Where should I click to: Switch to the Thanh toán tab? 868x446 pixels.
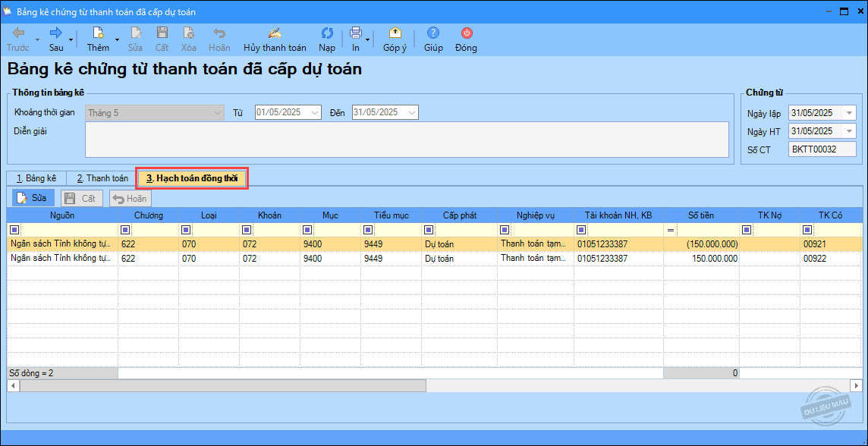pyautogui.click(x=102, y=178)
